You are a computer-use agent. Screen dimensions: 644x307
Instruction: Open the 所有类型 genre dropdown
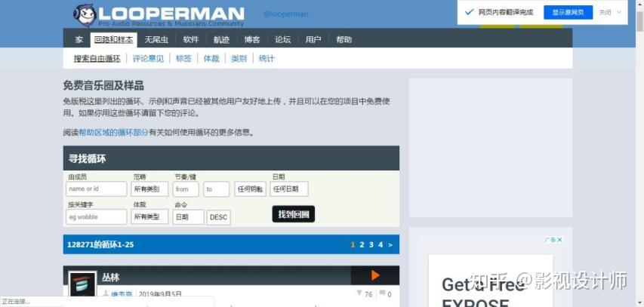pos(149,216)
